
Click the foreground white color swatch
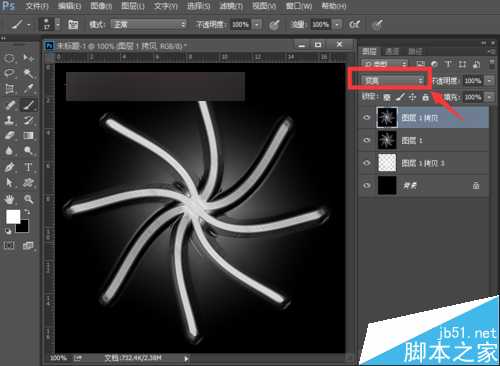[x=13, y=217]
